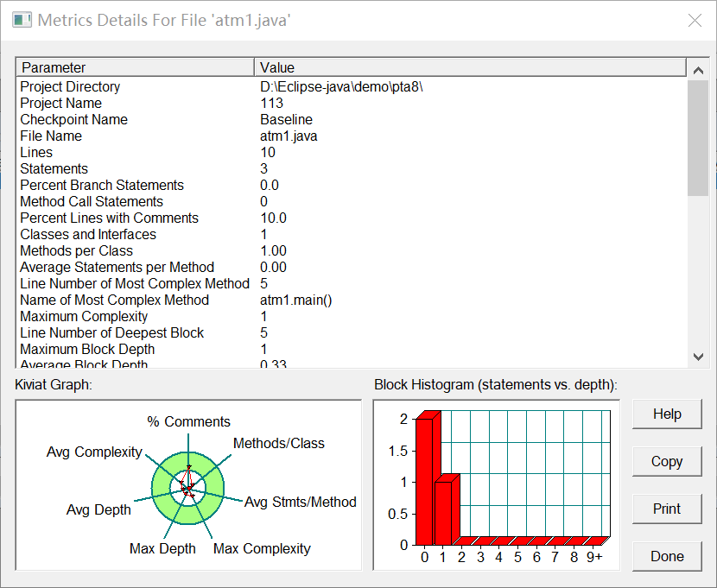Select Line Number of Deepest Block row

click(352, 333)
